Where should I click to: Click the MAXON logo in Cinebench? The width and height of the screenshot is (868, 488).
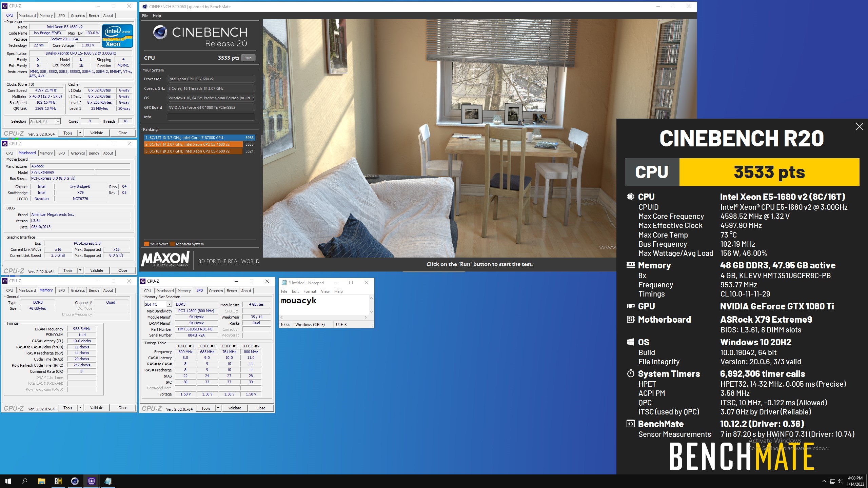click(165, 260)
